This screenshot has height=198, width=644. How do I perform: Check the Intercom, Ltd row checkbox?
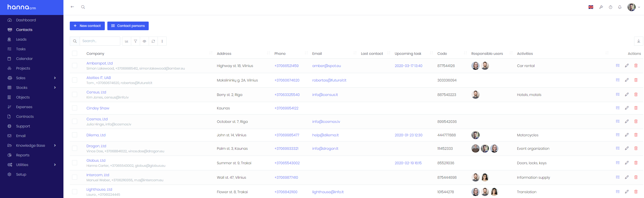(x=75, y=177)
